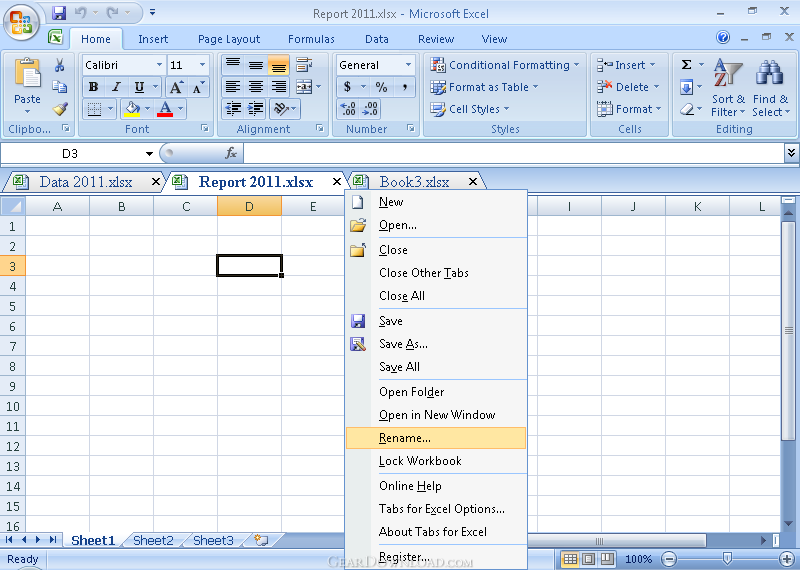Open Excel Help question mark icon
800x570 pixels.
point(722,37)
